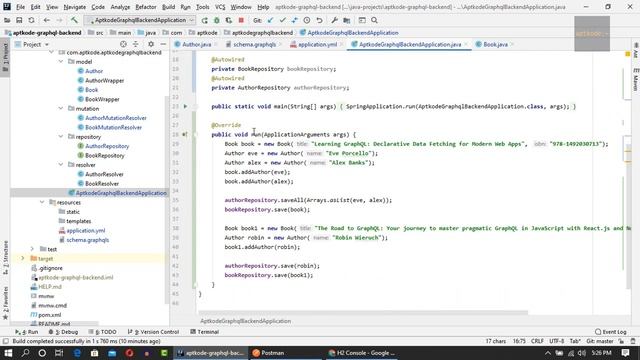Viewport: 640px width, 360px height.
Task: Expand the test folder
Action: click(x=33, y=249)
